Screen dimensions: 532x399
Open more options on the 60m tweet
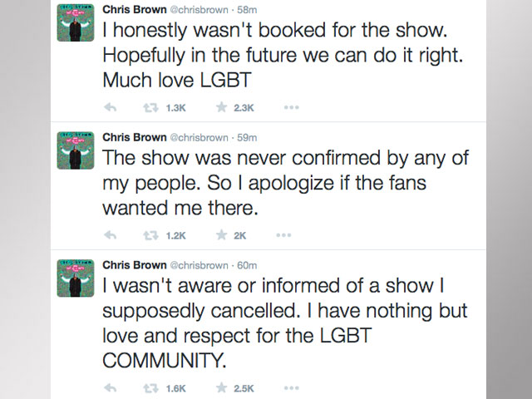pyautogui.click(x=292, y=388)
